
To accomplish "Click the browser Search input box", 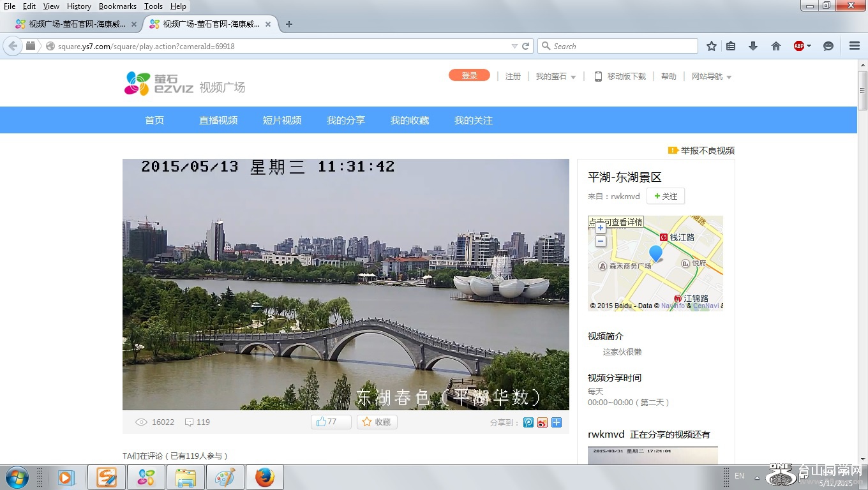I will [618, 46].
